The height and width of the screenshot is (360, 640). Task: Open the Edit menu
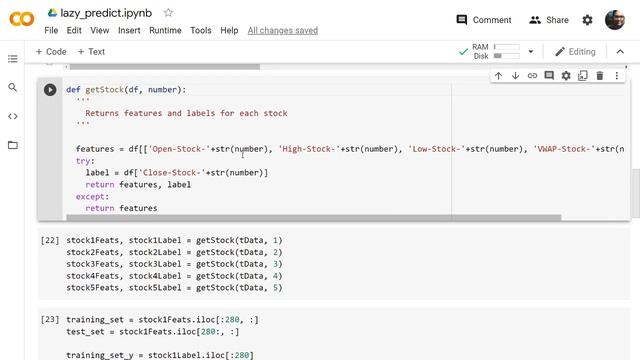tap(74, 30)
